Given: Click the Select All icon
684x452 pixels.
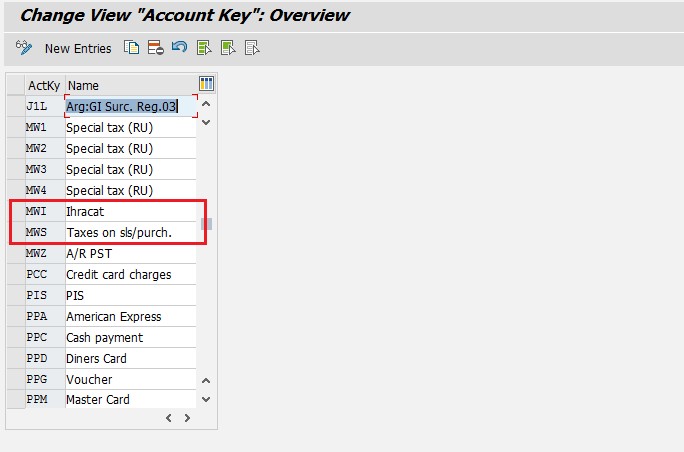Looking at the screenshot, I should click(204, 48).
